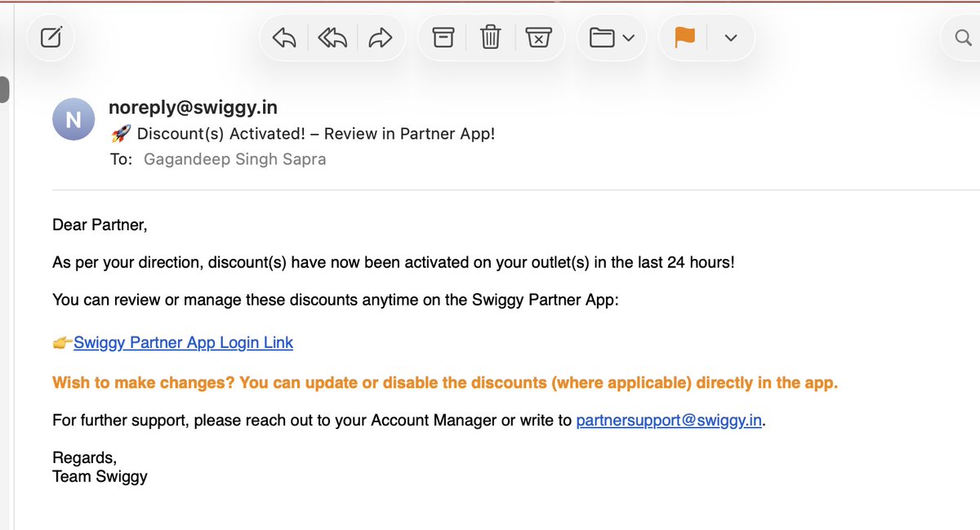This screenshot has width=980, height=530.
Task: Click 'Dear Partner,' greeting text
Action: 100,225
